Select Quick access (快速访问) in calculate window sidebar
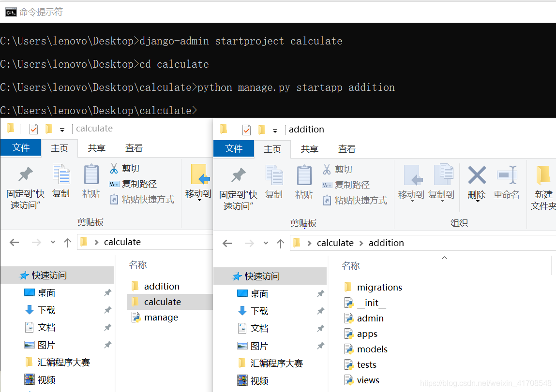 (x=58, y=275)
